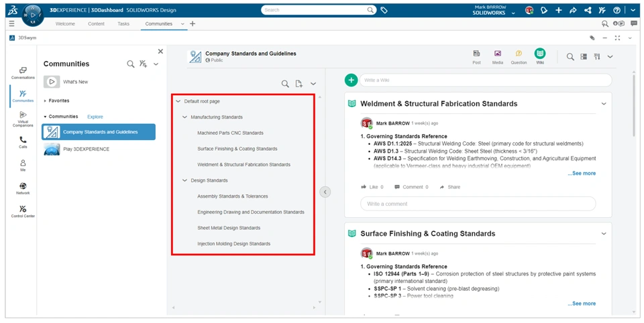Open the Surface Finishing post options chevron
This screenshot has height=323, width=644.
tap(604, 233)
